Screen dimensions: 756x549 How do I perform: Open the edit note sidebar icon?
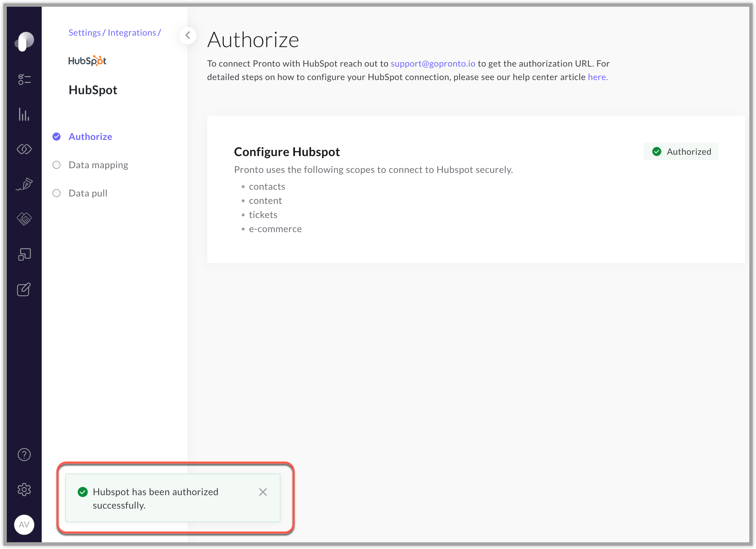[x=24, y=289]
